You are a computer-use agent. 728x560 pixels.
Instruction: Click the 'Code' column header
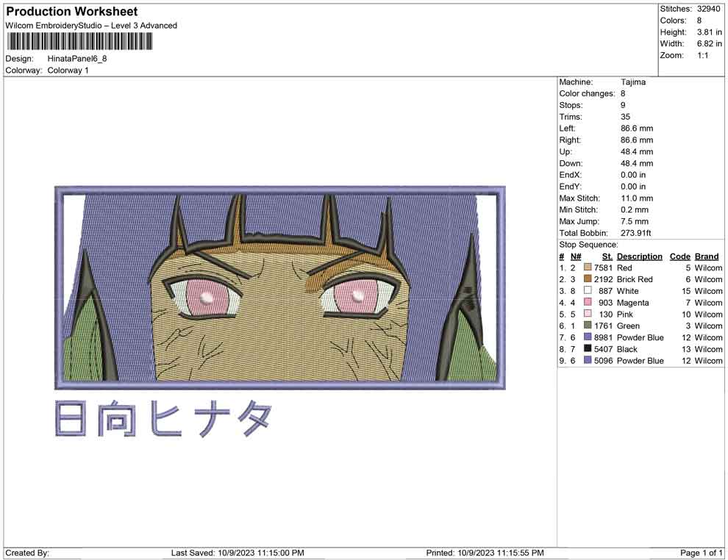coord(680,256)
